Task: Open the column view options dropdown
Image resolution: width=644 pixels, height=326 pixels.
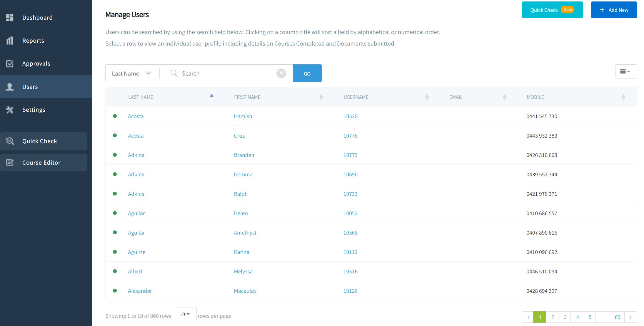Action: click(x=626, y=71)
